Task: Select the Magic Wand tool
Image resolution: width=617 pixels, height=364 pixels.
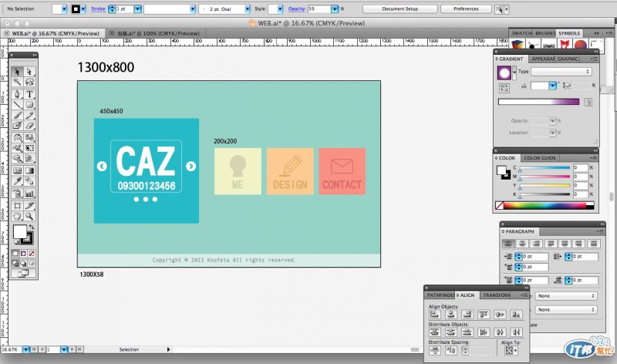Action: tap(17, 82)
